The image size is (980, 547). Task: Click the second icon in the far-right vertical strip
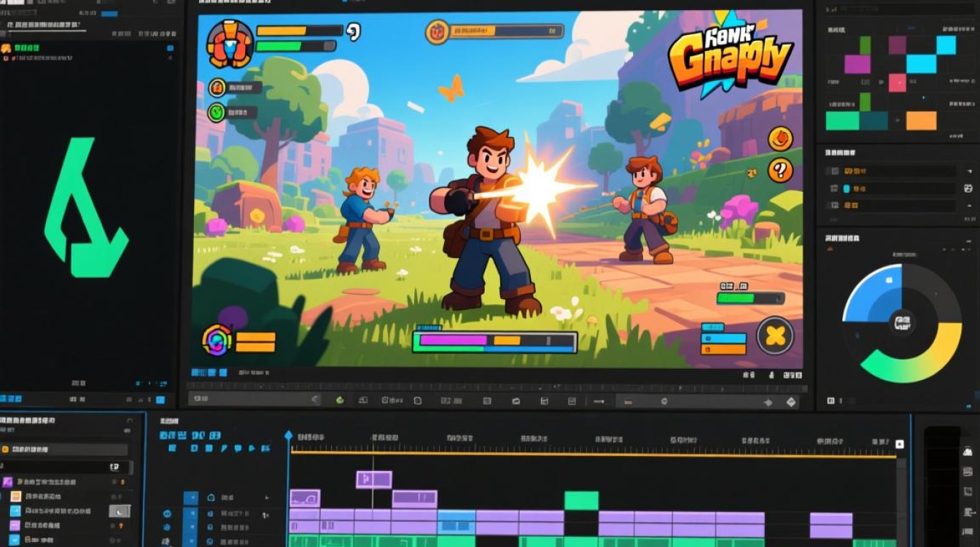click(967, 471)
